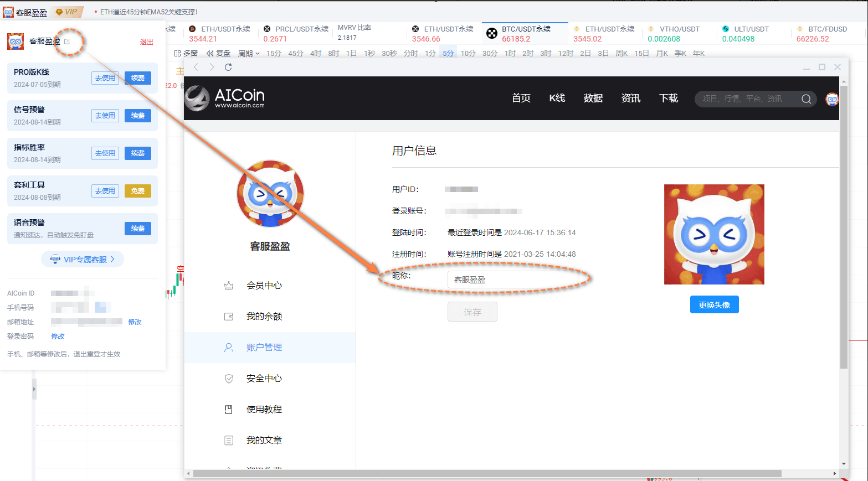868x481 pixels.
Task: Click the horizontal scrollbar of web panel
Action: pos(487,474)
